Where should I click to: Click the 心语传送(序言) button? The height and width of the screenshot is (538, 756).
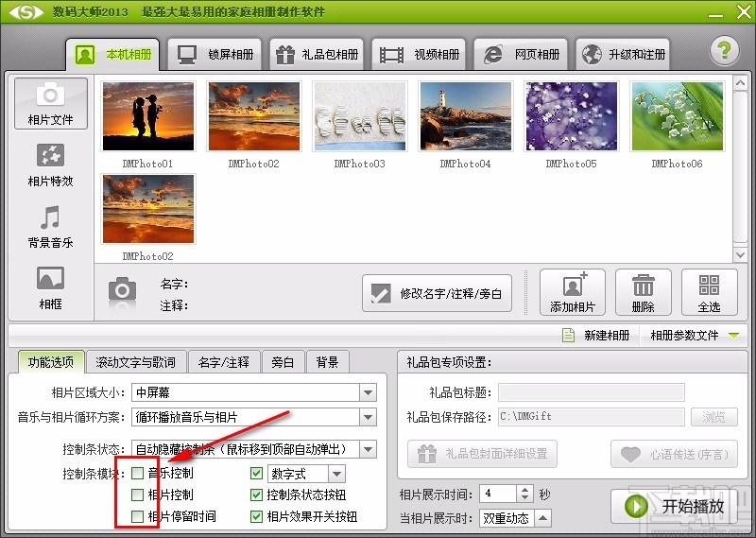click(x=674, y=454)
